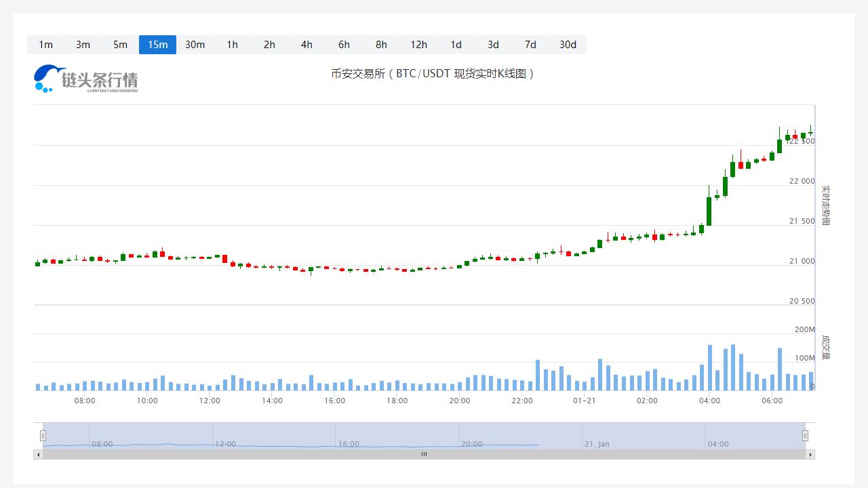Screen dimensions: 868x488
Task: Switch to the 1h timeframe
Action: tap(232, 45)
